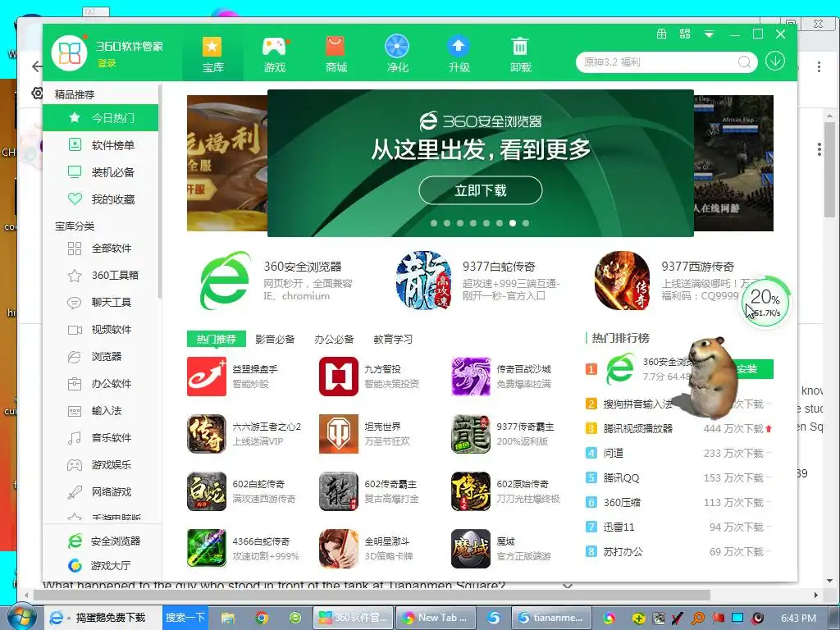Select 全部软件 category
Image resolution: width=840 pixels, height=630 pixels.
pos(101,248)
